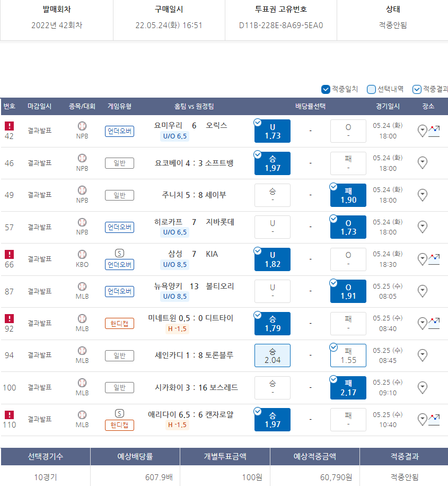
Task: Click 배당률선택 column header
Action: (x=310, y=106)
